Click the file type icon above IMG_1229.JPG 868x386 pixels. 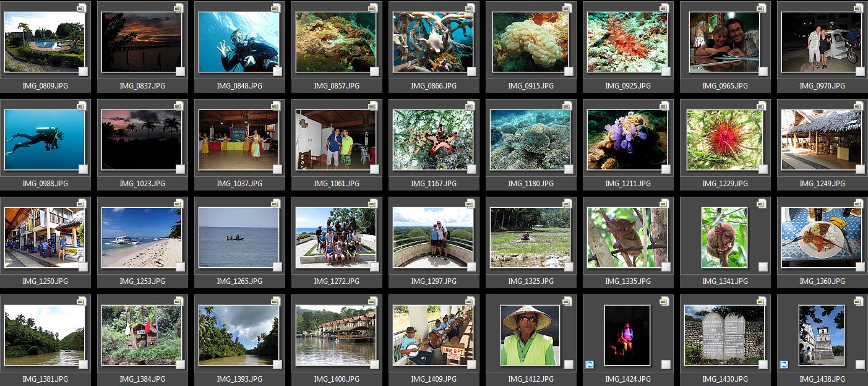[762, 106]
